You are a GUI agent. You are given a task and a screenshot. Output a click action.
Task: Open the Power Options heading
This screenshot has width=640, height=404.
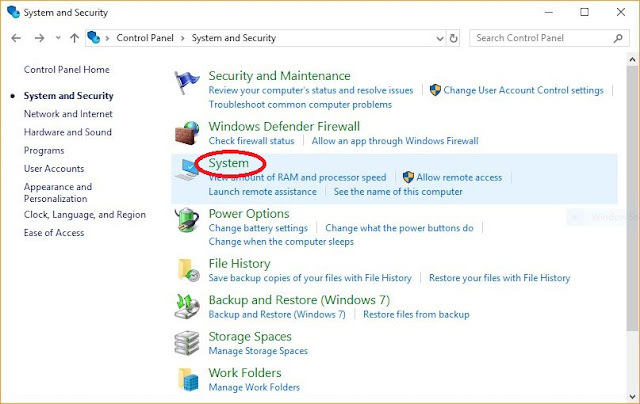click(249, 213)
